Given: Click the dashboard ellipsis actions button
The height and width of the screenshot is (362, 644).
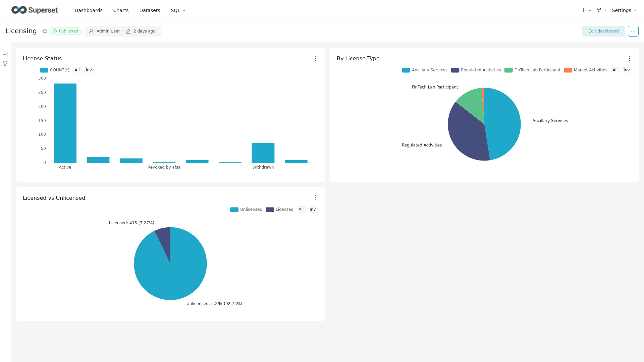Looking at the screenshot, I should click(x=633, y=31).
